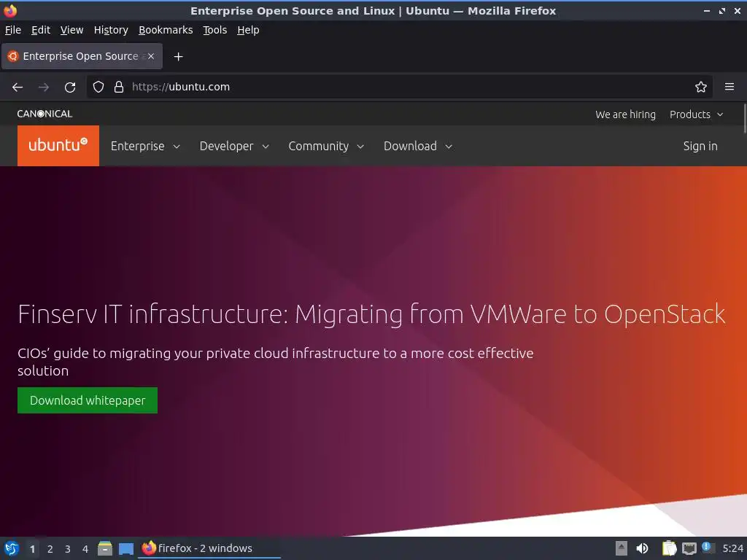747x560 pixels.
Task: Open the Lubuntu start menu icon
Action: (x=12, y=548)
